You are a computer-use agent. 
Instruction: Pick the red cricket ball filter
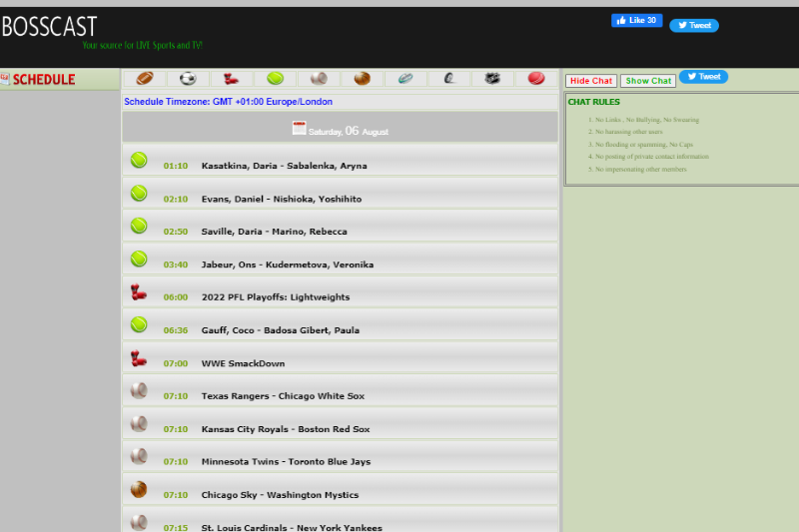(536, 79)
